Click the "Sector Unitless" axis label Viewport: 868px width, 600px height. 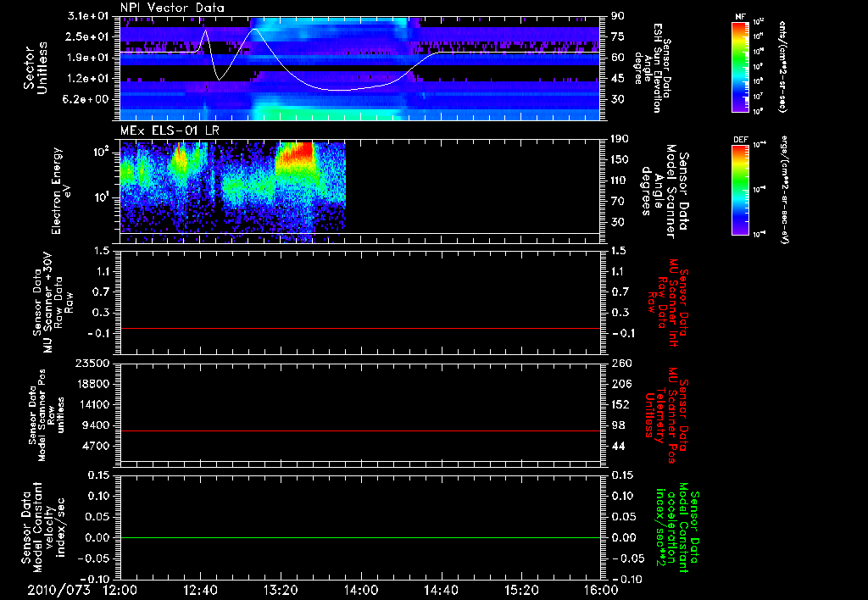36,68
